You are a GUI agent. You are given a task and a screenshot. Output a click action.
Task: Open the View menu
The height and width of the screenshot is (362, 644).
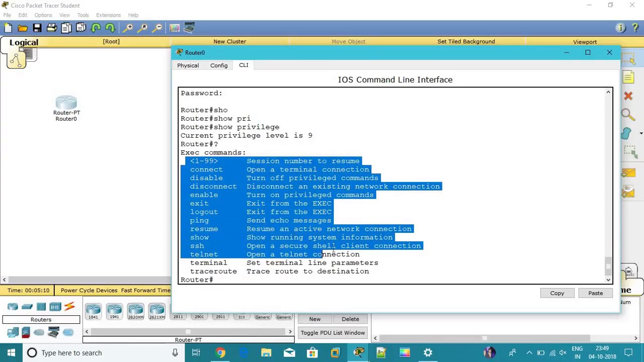tap(64, 15)
